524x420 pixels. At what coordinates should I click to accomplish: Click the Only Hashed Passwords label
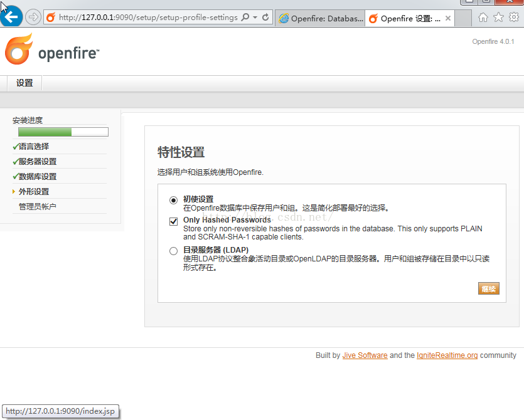pos(227,219)
